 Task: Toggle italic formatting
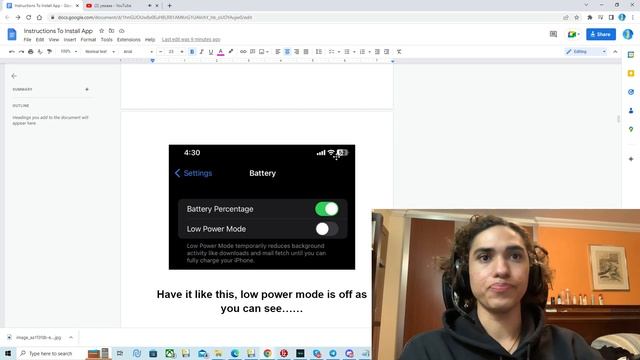pyautogui.click(x=202, y=52)
